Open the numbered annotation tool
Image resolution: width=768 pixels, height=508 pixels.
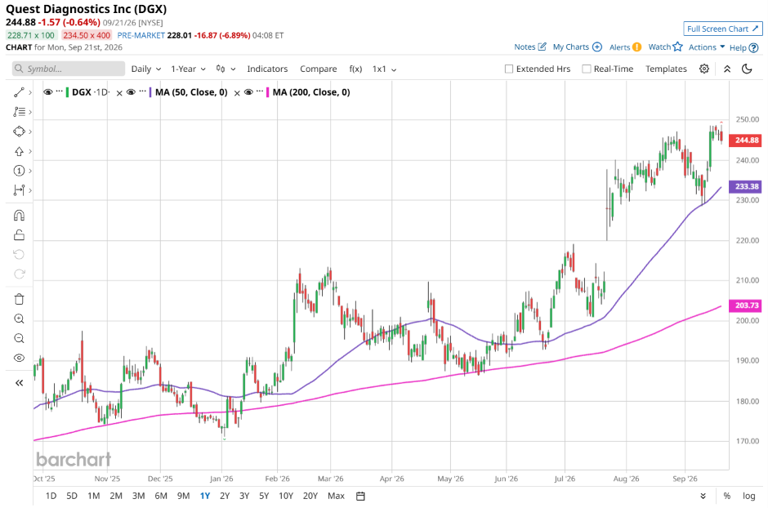(x=19, y=170)
